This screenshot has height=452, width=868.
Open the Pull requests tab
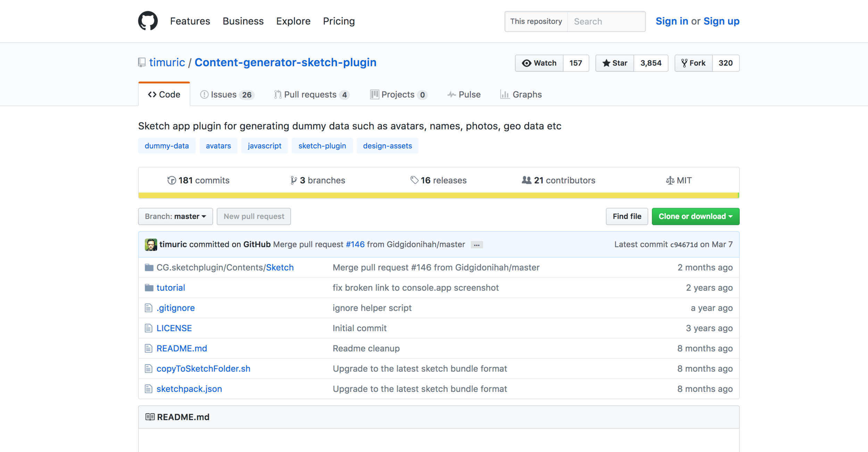311,94
